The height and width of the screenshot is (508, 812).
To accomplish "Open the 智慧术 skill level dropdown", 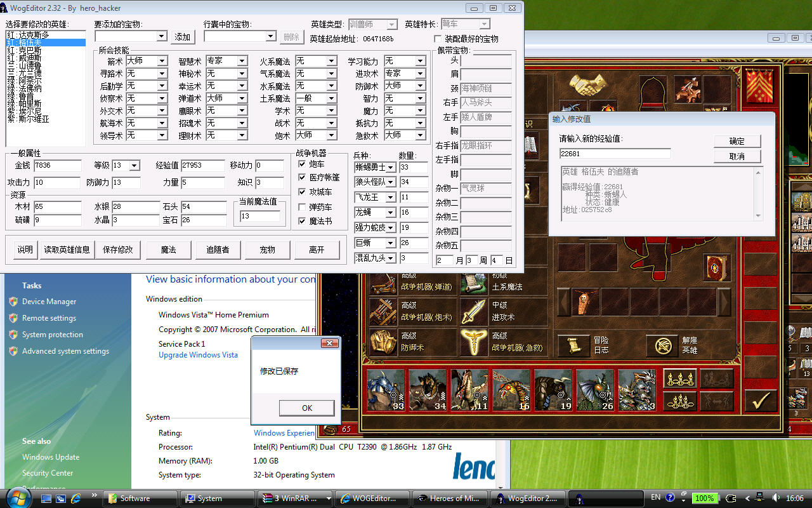I will (x=242, y=61).
